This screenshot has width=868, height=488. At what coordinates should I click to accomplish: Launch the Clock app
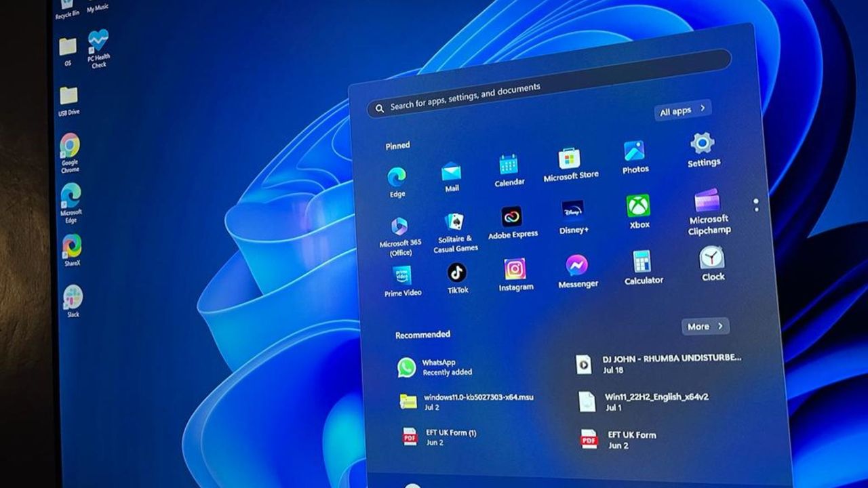[712, 263]
